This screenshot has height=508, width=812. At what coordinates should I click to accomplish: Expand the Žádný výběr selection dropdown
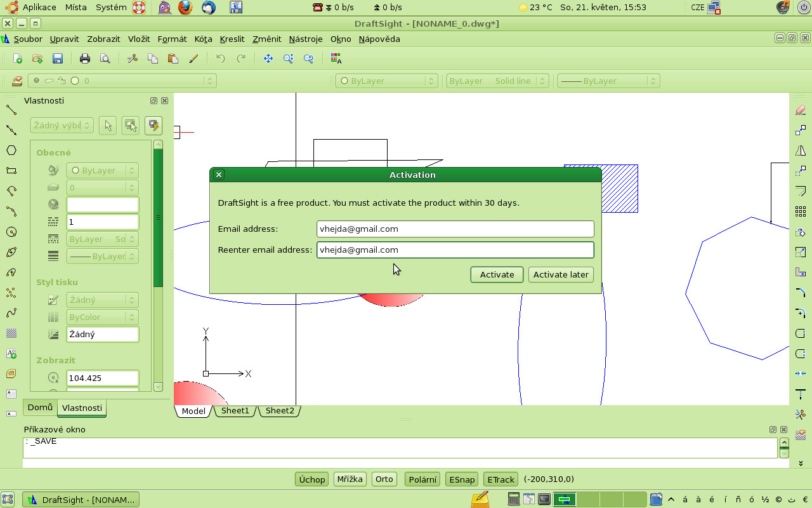pyautogui.click(x=62, y=125)
